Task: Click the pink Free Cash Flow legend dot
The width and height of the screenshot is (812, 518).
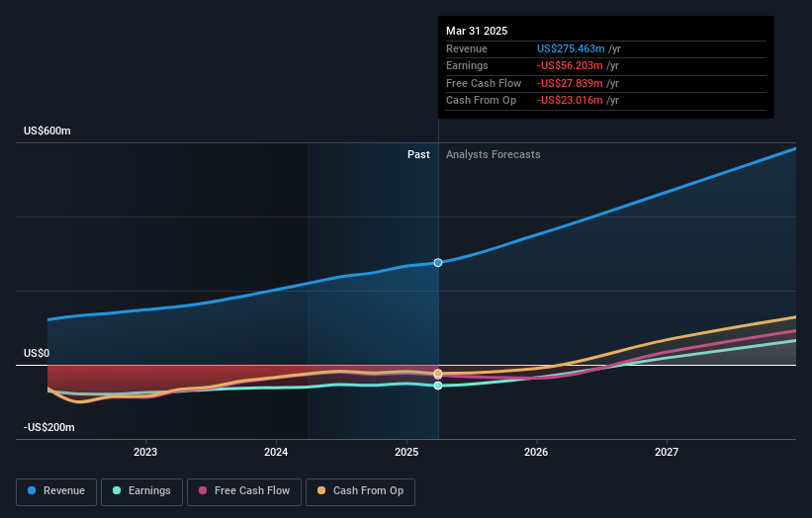Action: 203,490
